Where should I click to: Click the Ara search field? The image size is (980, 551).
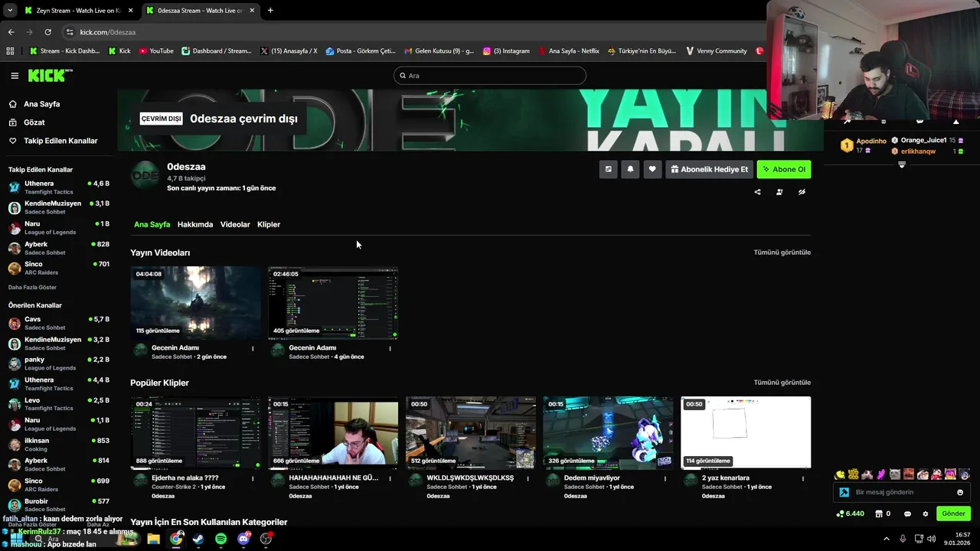[x=490, y=76]
